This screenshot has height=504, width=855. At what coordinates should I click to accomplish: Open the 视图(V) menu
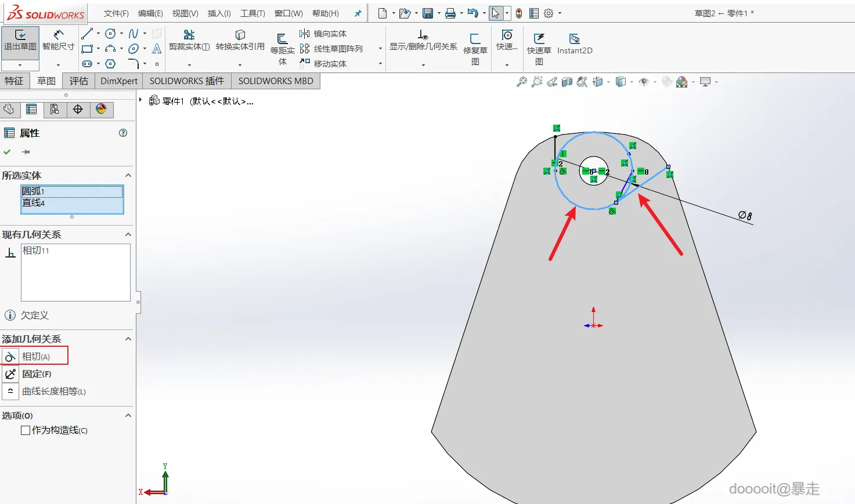point(185,13)
